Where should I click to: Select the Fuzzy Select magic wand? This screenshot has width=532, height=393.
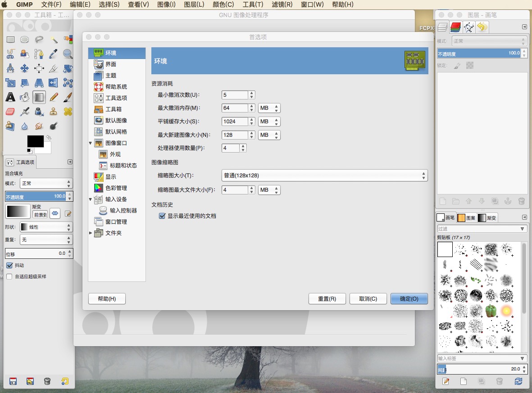click(54, 40)
